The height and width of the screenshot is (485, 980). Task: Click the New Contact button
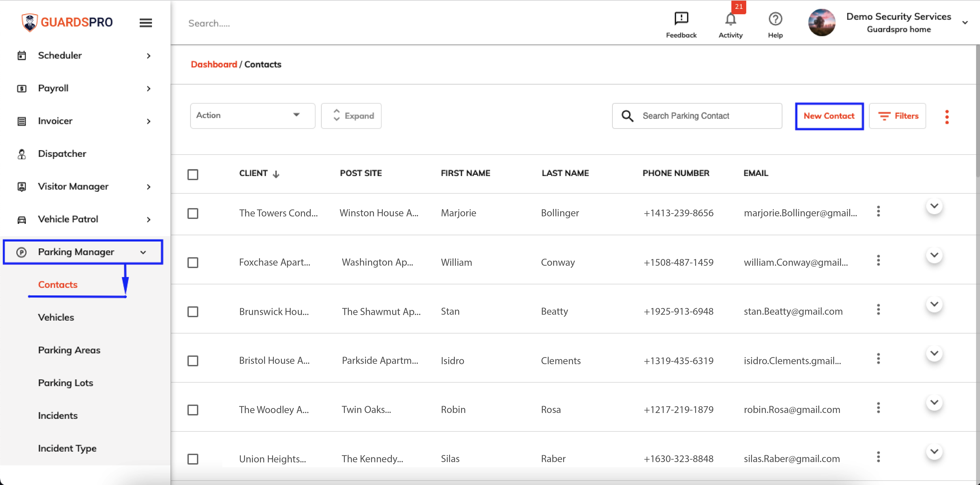(829, 116)
